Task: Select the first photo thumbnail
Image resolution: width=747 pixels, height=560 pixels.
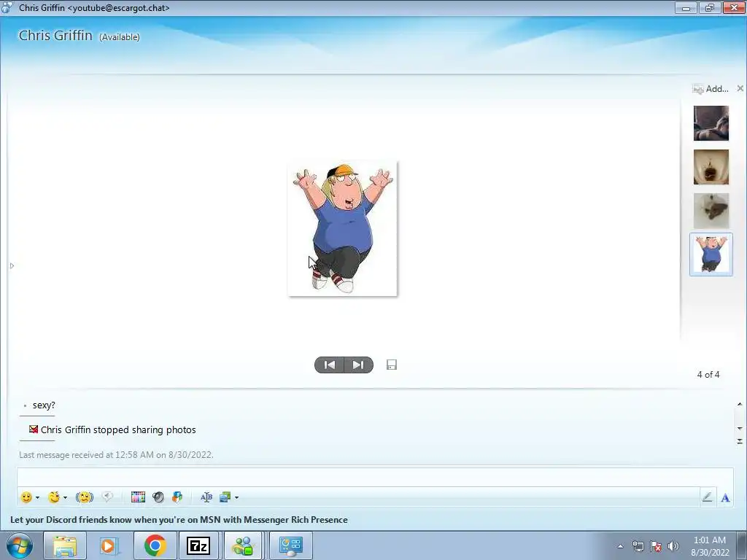Action: (x=711, y=123)
